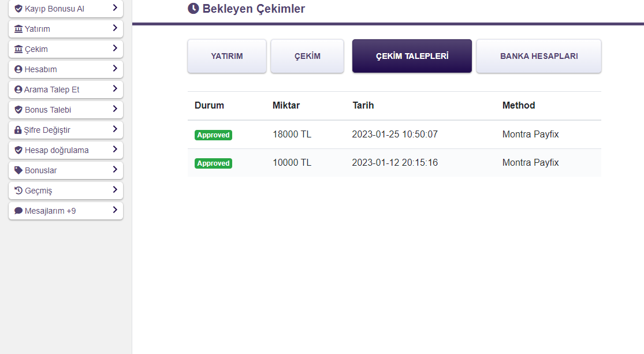Click the user icon beside Hesabım
The height and width of the screenshot is (354, 644).
coord(18,69)
